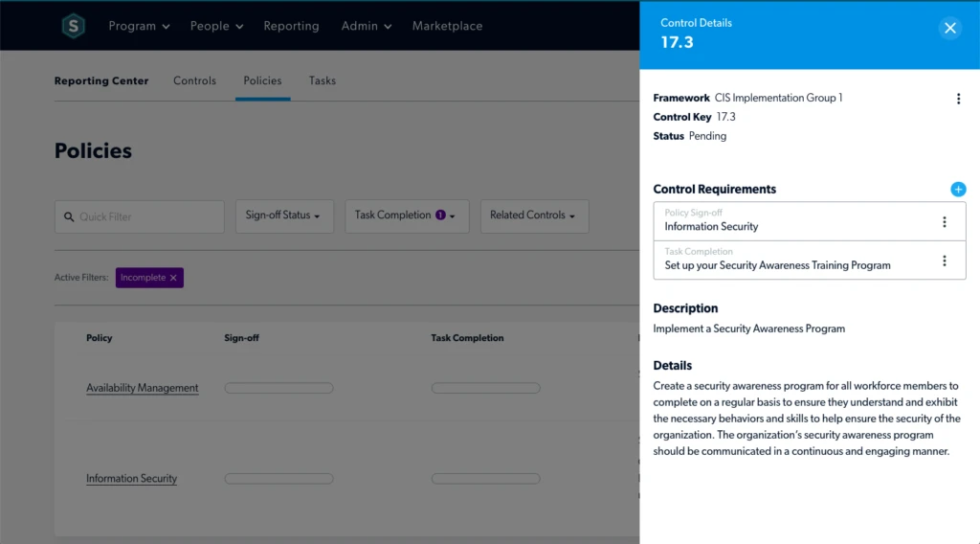Image resolution: width=980 pixels, height=544 pixels.
Task: Remove the Incomplete active filter
Action: [173, 278]
